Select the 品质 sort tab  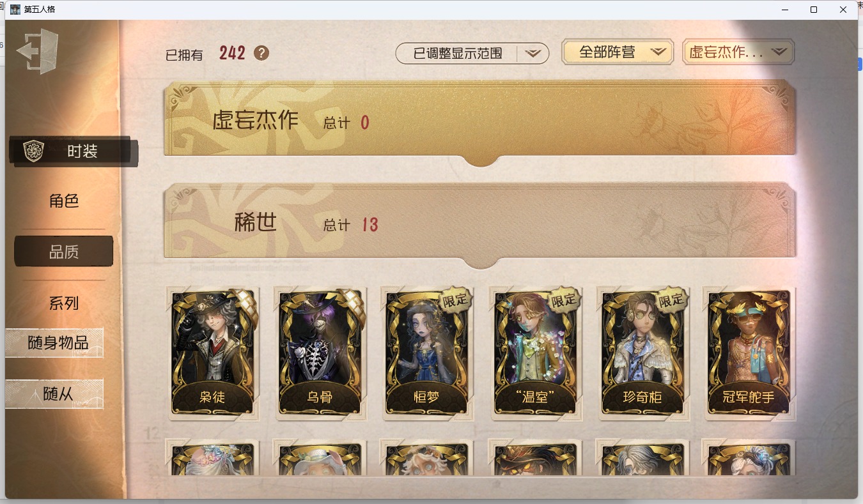coord(64,252)
